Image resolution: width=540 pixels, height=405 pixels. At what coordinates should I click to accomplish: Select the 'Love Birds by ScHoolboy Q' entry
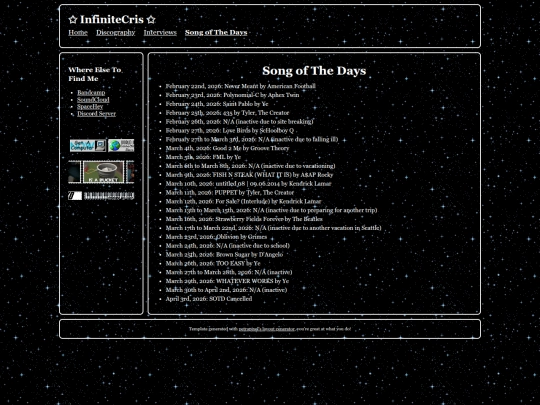coord(230,131)
